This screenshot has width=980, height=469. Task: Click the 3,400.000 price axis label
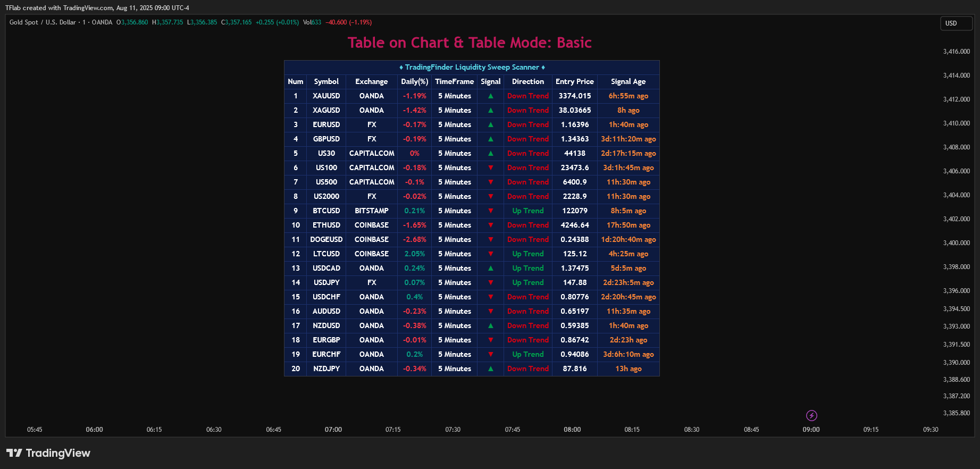[957, 243]
